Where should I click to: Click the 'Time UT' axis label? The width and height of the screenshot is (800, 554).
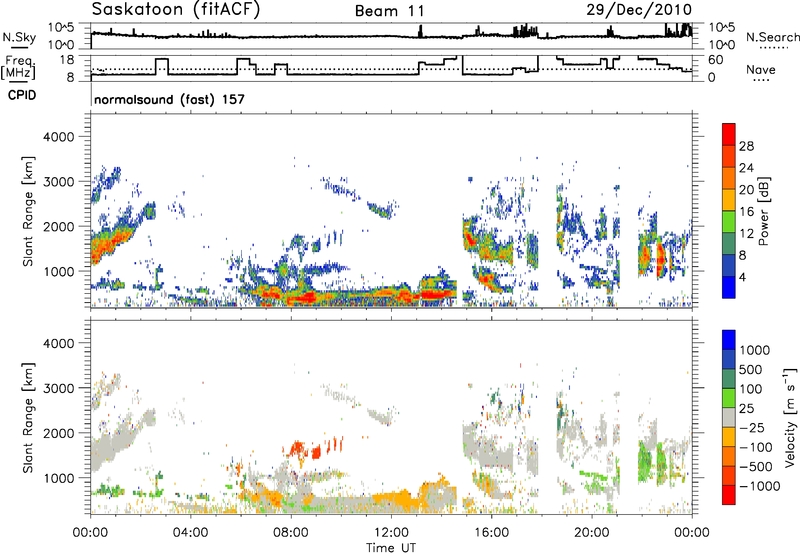(391, 548)
